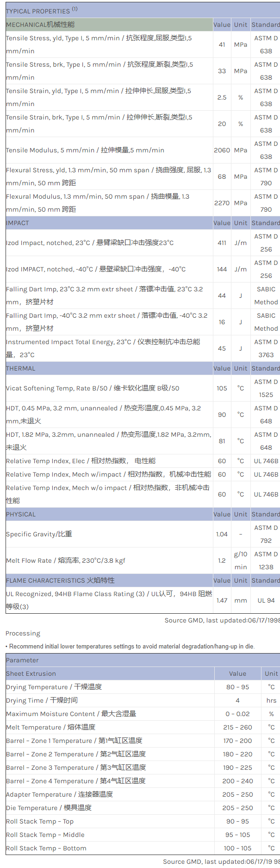Click the Flexural Modulus value 2270
280x868 pixels.
pyautogui.click(x=222, y=203)
